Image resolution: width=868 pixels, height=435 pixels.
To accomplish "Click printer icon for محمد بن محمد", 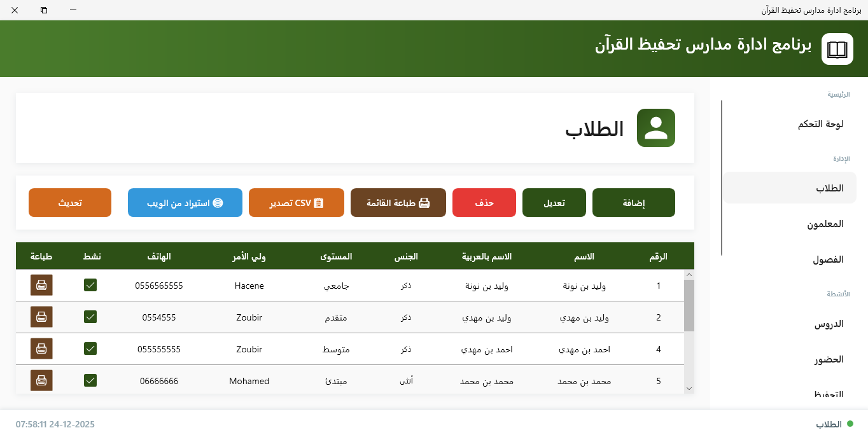I will (41, 380).
